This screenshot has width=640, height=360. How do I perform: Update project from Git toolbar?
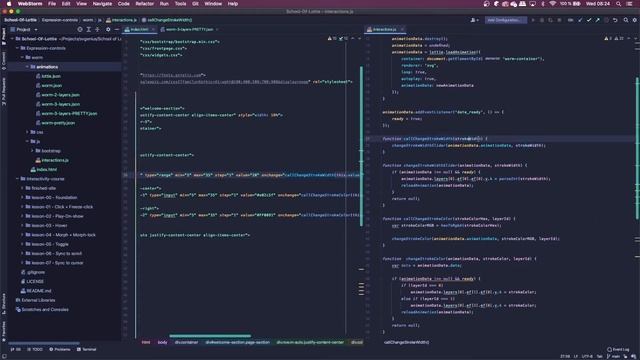580,20
